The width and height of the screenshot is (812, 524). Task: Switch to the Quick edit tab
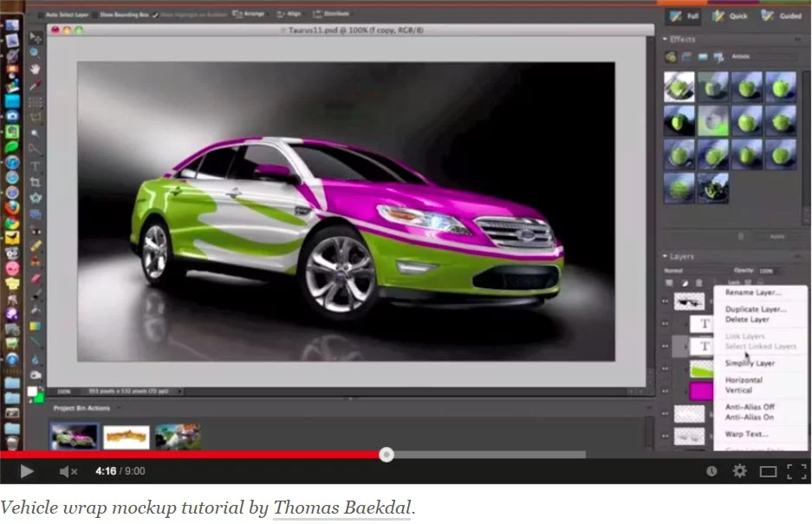point(731,16)
